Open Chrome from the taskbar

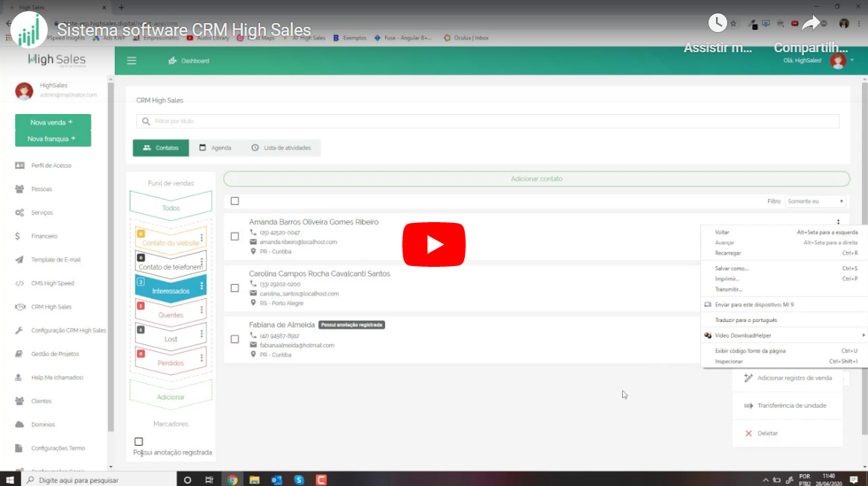[x=232, y=480]
